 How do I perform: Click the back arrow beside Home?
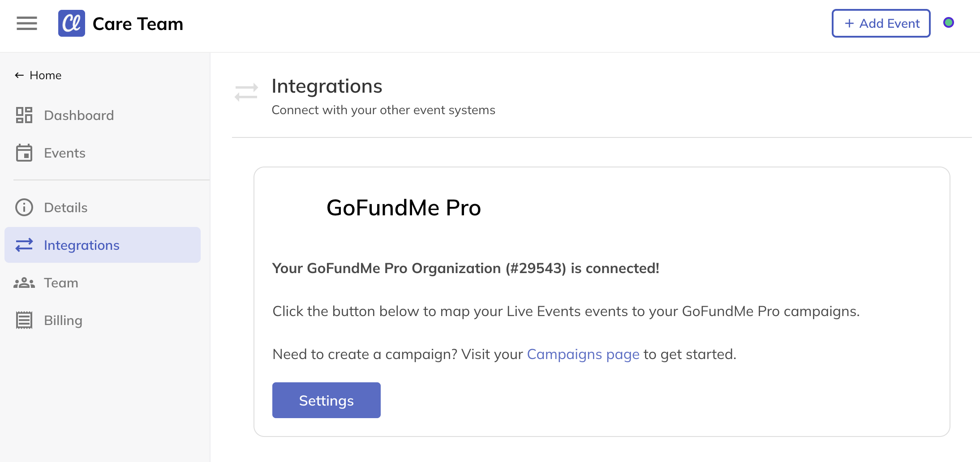point(19,75)
